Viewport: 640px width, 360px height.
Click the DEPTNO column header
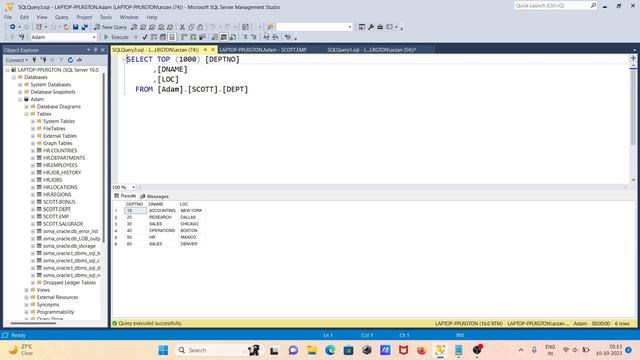[135, 204]
